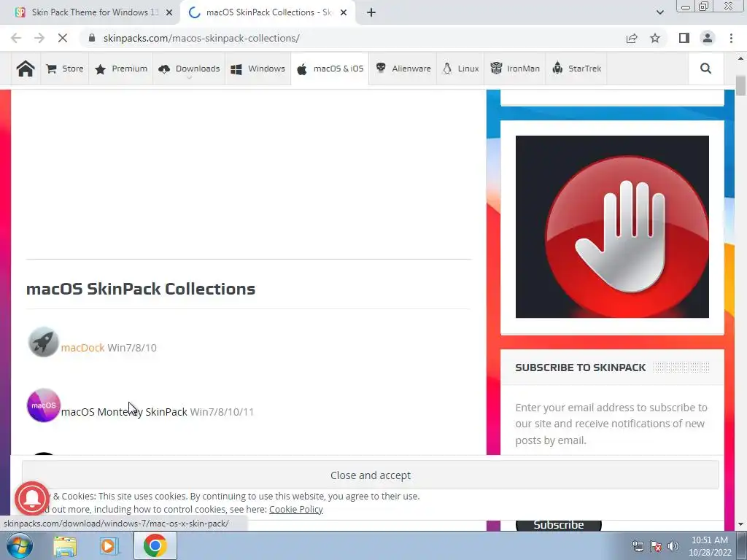Open the site search magnifier
The height and width of the screenshot is (560, 747).
[x=705, y=69]
